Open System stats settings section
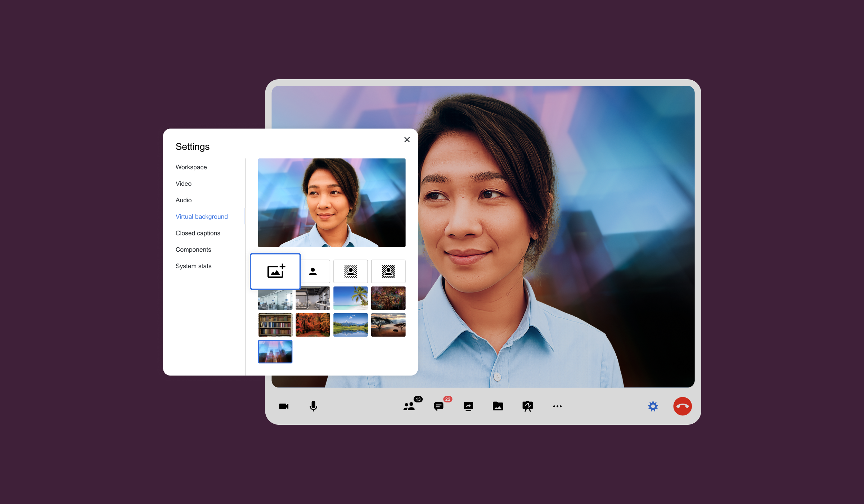The height and width of the screenshot is (504, 864). (194, 266)
